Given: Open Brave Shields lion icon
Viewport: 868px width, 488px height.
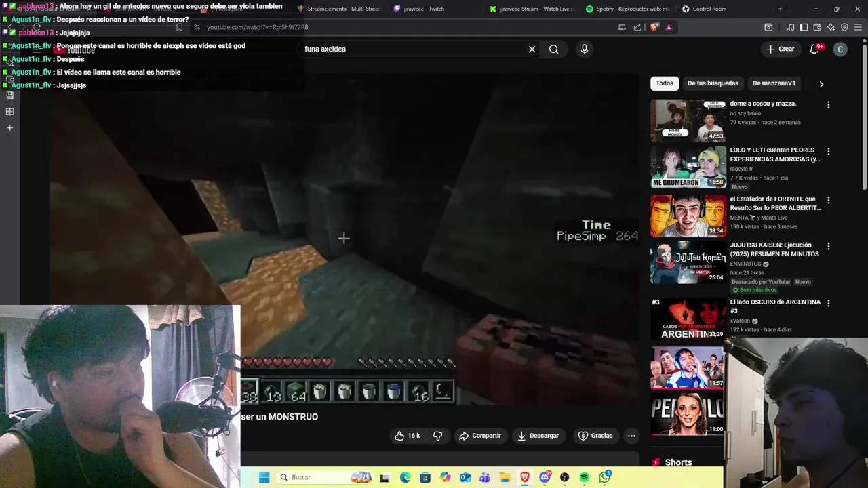Looking at the screenshot, I should click(x=654, y=27).
